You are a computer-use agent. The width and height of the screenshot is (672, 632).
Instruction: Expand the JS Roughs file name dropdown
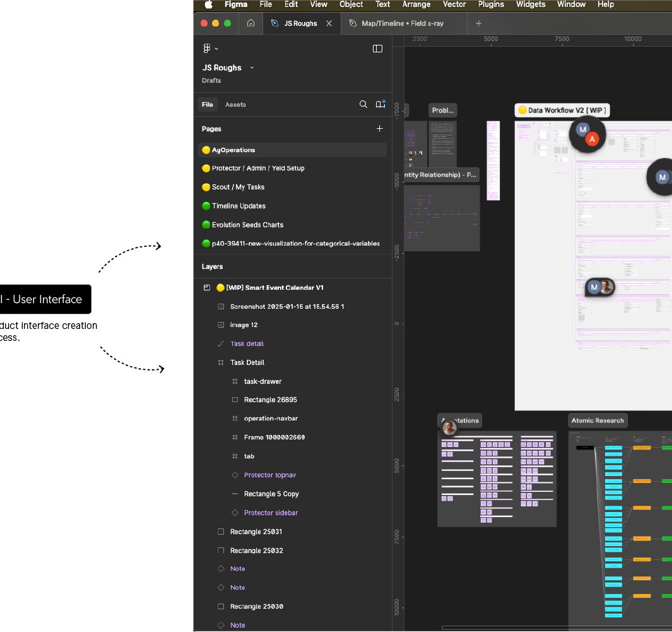(x=252, y=68)
